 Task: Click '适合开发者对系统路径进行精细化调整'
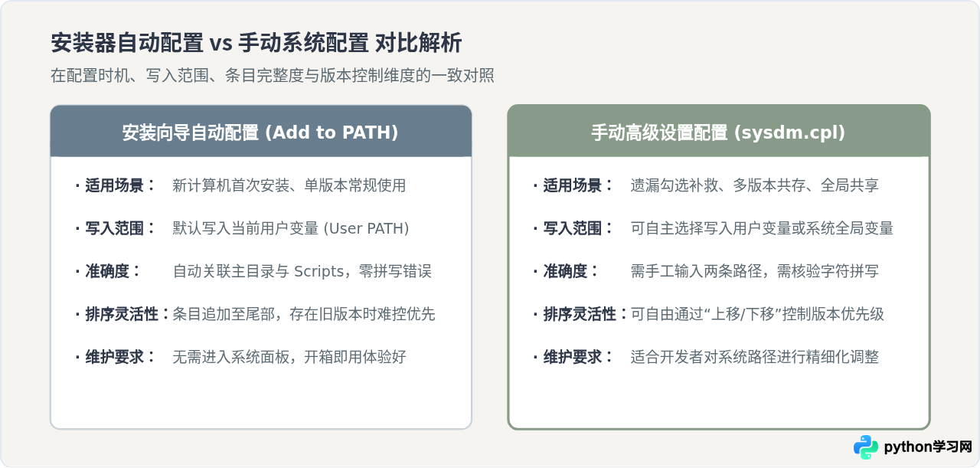pos(755,357)
